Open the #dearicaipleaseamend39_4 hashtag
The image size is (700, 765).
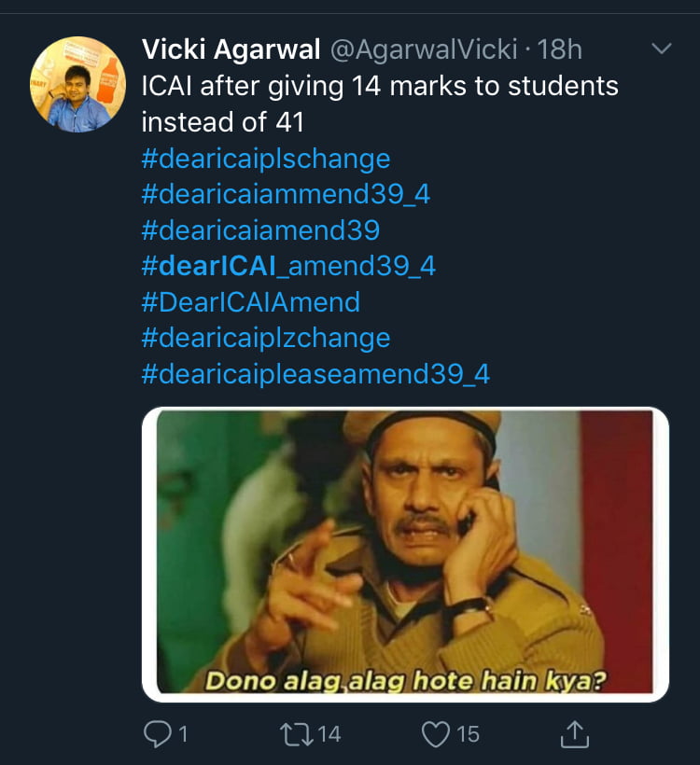point(315,374)
